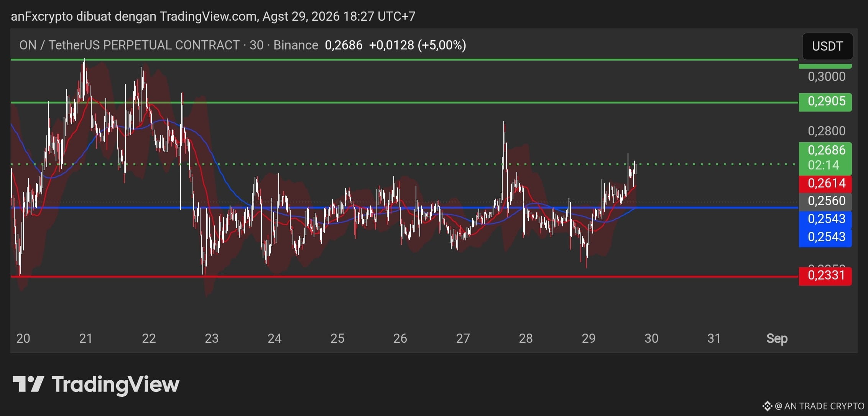Click date 28 on the time axis
Screen dimensions: 868x416
526,339
